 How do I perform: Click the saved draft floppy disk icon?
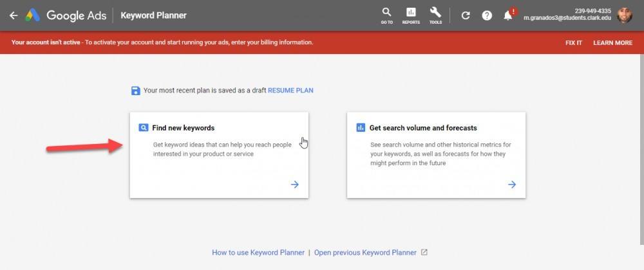point(135,91)
